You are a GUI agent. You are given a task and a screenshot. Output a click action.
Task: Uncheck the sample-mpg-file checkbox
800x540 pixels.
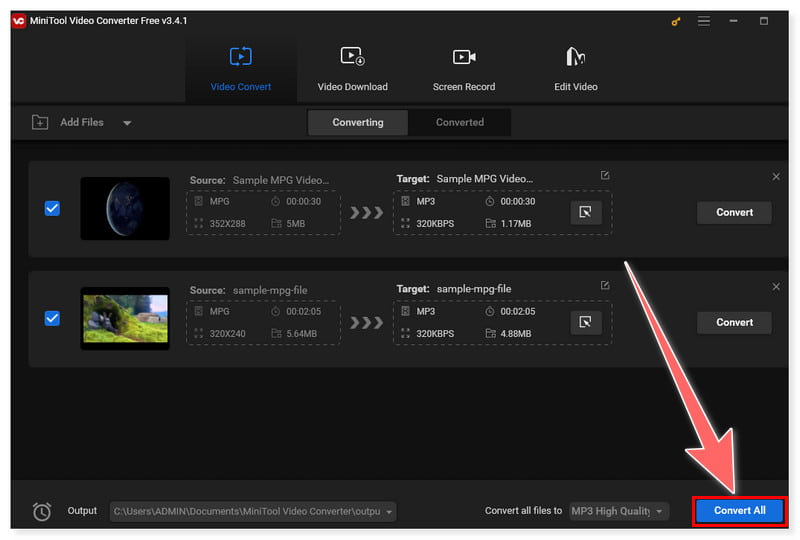click(53, 318)
